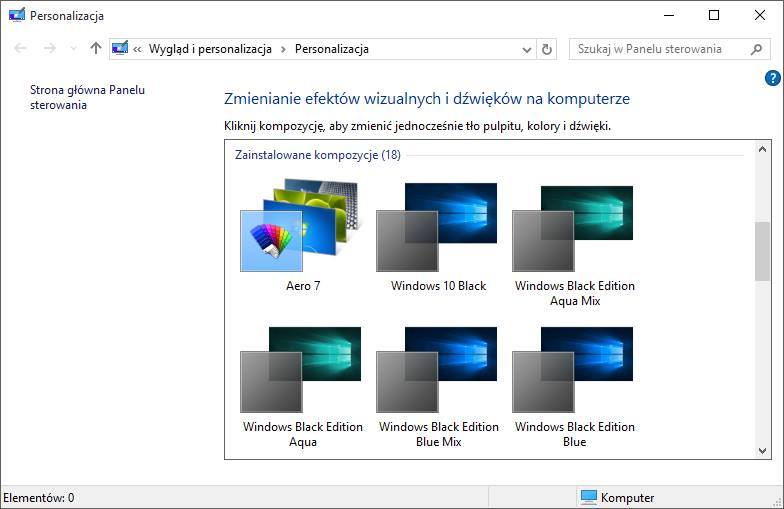Image resolution: width=784 pixels, height=509 pixels.
Task: Click Personalizacja breadcrumb in address bar
Action: tap(332, 49)
